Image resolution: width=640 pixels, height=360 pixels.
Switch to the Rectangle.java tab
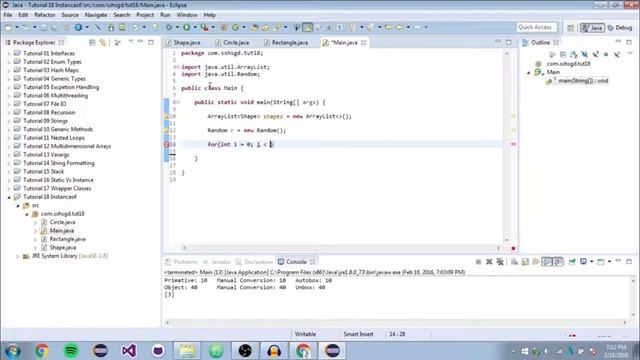click(x=290, y=42)
